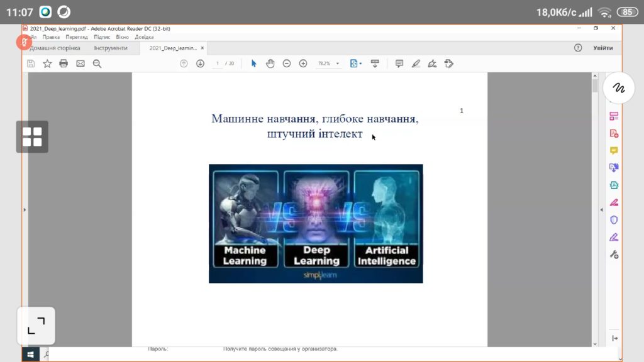Activate the highlighter pen tool
The image size is (644, 362).
(416, 63)
